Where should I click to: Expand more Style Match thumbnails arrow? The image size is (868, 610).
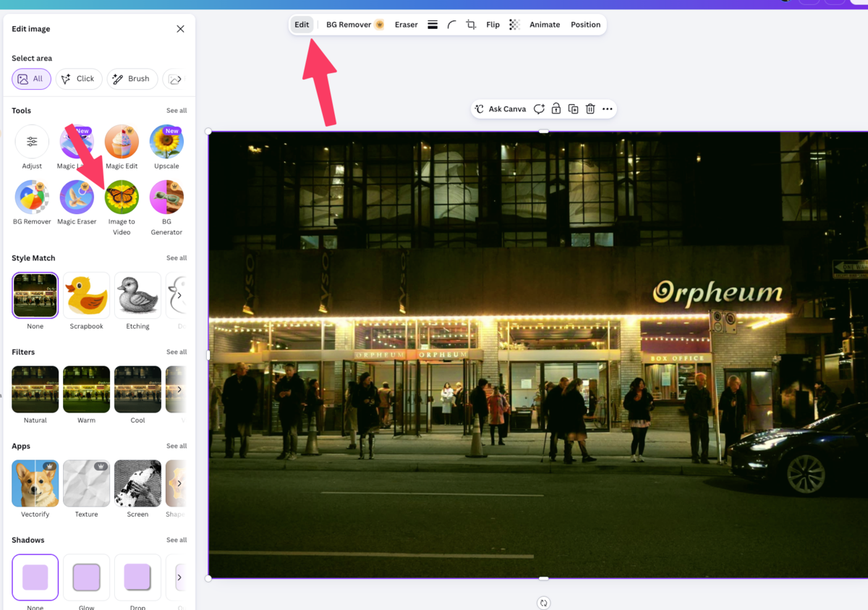pos(179,295)
